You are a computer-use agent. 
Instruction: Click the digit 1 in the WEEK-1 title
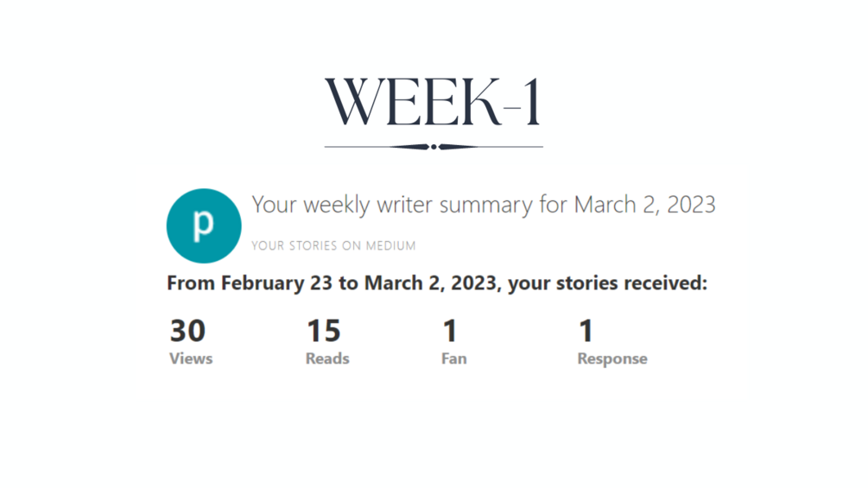pos(533,102)
